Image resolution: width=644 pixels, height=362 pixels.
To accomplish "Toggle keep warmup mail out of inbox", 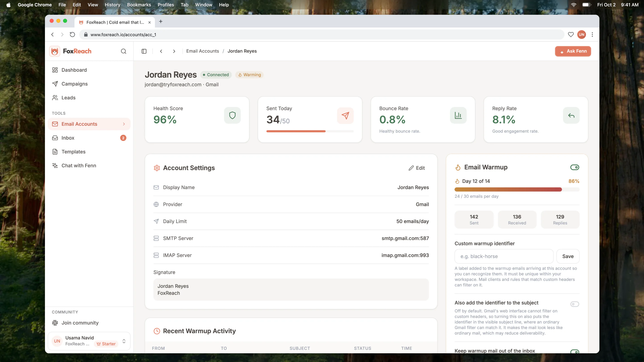I will tap(575, 351).
